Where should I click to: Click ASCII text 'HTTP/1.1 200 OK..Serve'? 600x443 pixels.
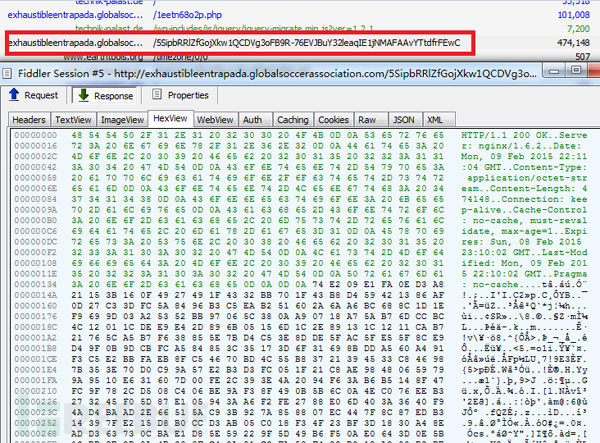(x=524, y=135)
